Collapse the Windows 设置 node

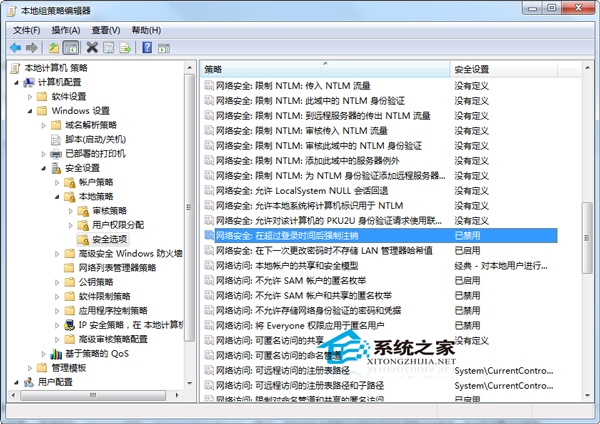click(x=30, y=111)
